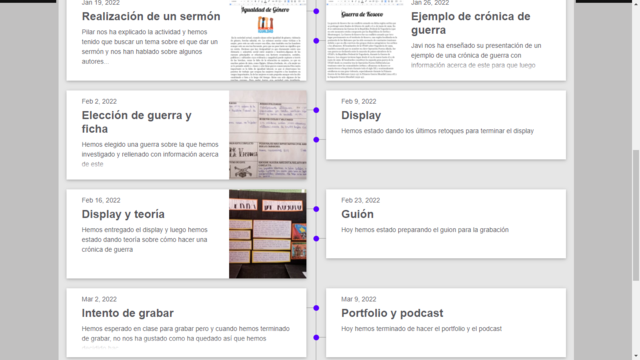Viewport: 640px width, 360px height.
Task: Click the 'Mar 2, 2022' date label
Action: (x=99, y=299)
